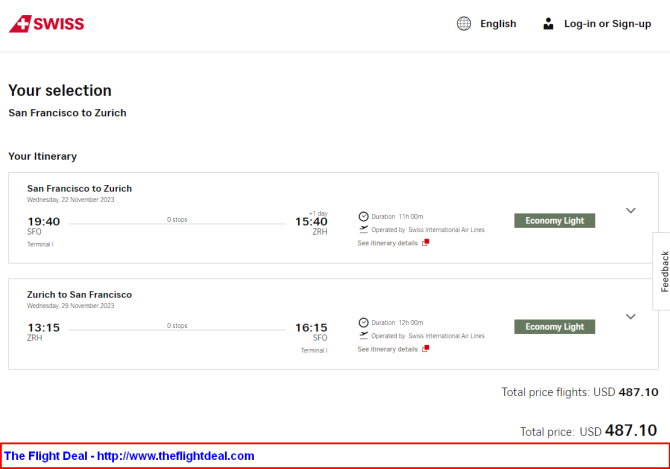Click the clock icon for 11h 00m duration
Image resolution: width=670 pixels, height=469 pixels.
(x=363, y=216)
